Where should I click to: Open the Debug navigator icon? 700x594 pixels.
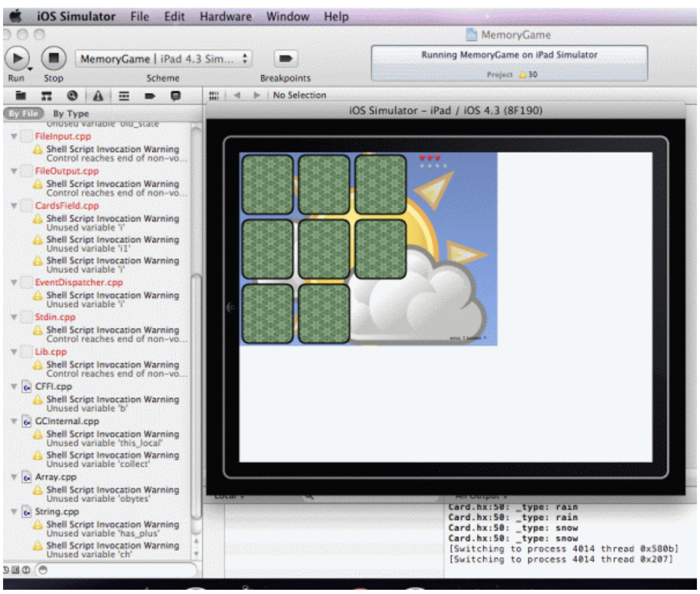123,96
